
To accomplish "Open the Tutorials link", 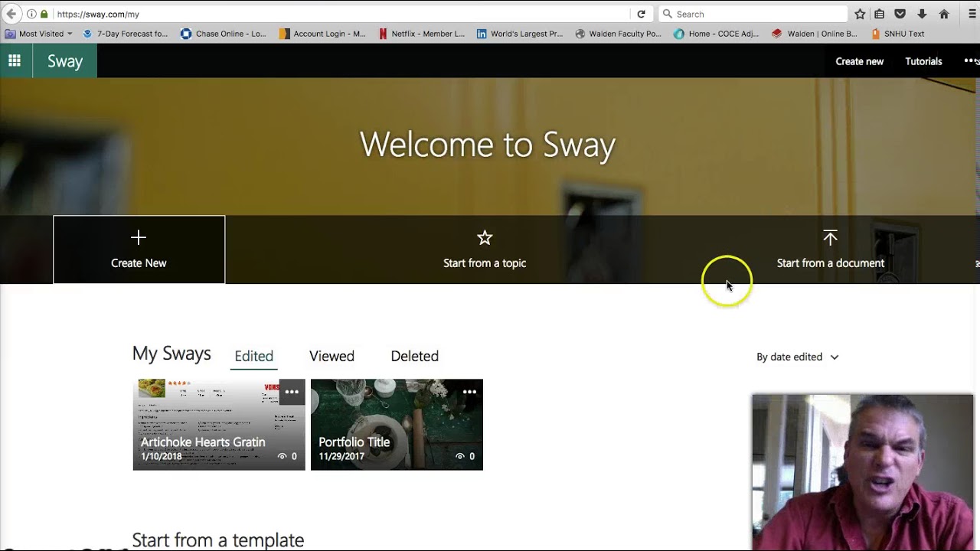I will [923, 61].
